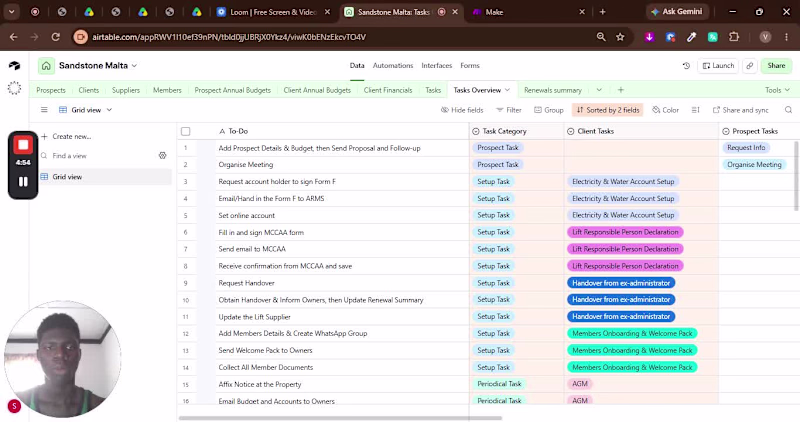
Task: Open a new browser tab
Action: (x=603, y=12)
